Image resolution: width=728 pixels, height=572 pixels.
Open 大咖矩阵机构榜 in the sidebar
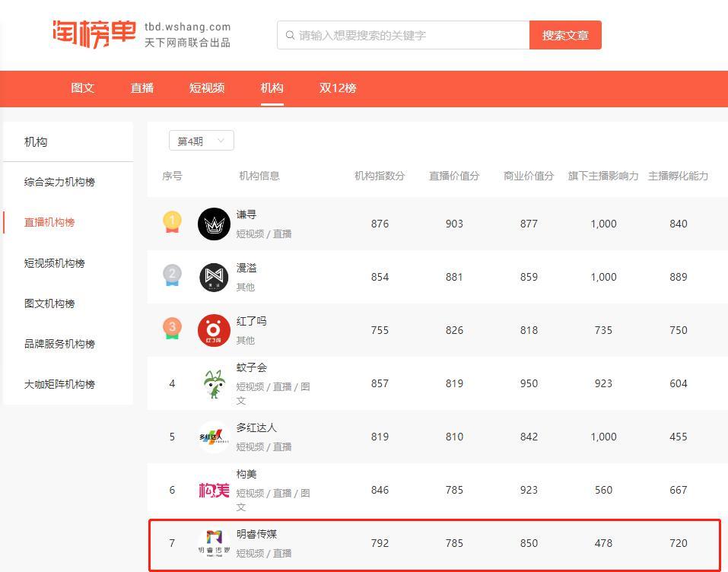point(59,384)
